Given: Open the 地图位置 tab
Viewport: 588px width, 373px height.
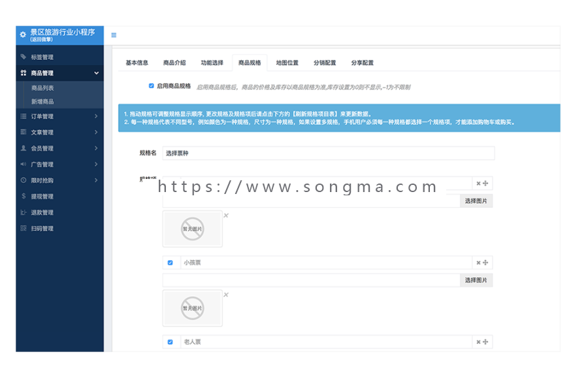Looking at the screenshot, I should tap(287, 63).
